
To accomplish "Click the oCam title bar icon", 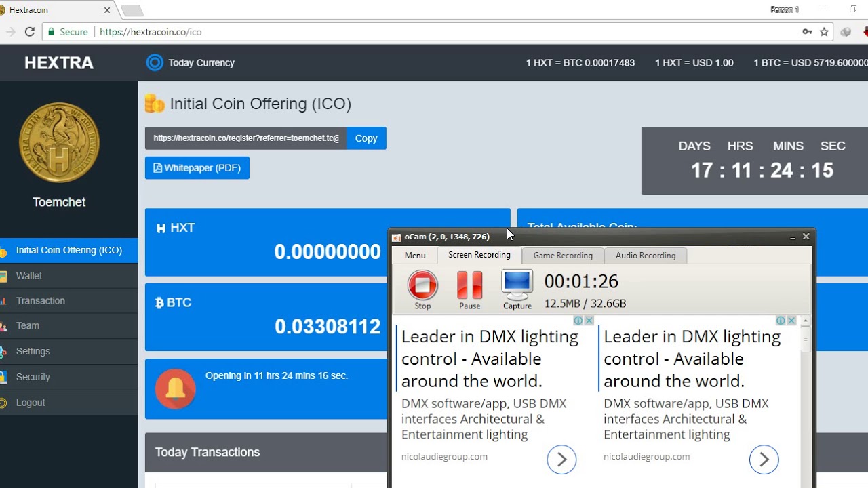I will click(397, 237).
